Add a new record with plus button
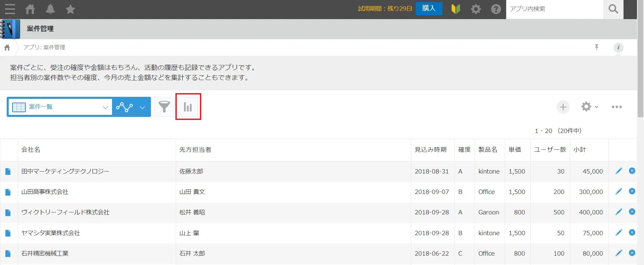 pos(563,107)
